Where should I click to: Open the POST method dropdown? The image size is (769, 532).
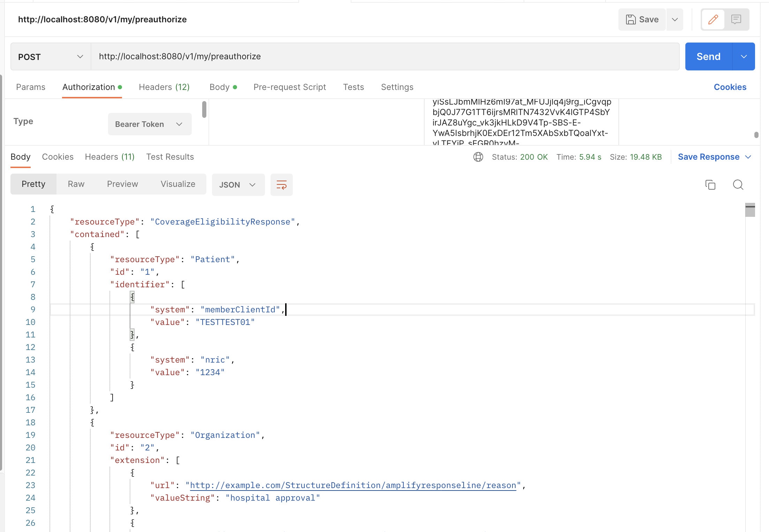(51, 56)
